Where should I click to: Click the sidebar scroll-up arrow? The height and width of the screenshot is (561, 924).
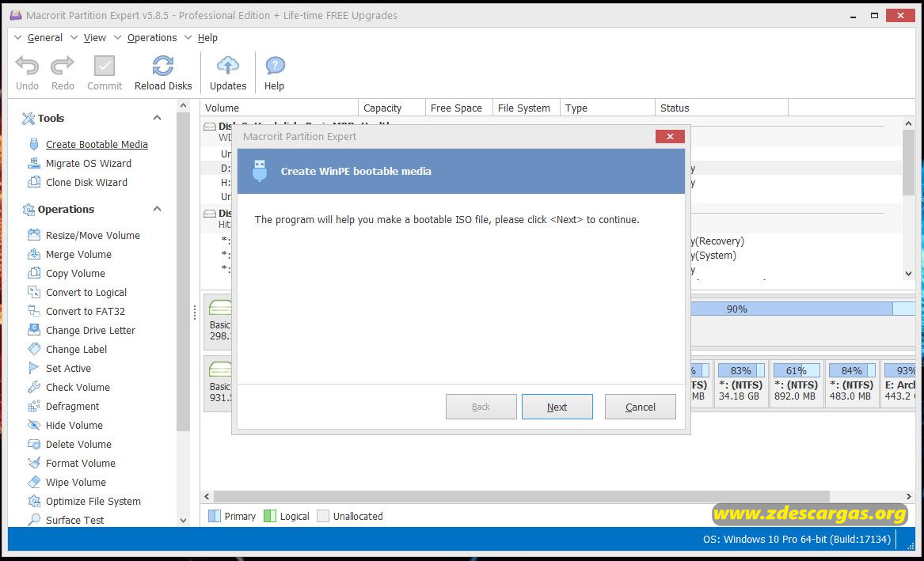point(183,106)
